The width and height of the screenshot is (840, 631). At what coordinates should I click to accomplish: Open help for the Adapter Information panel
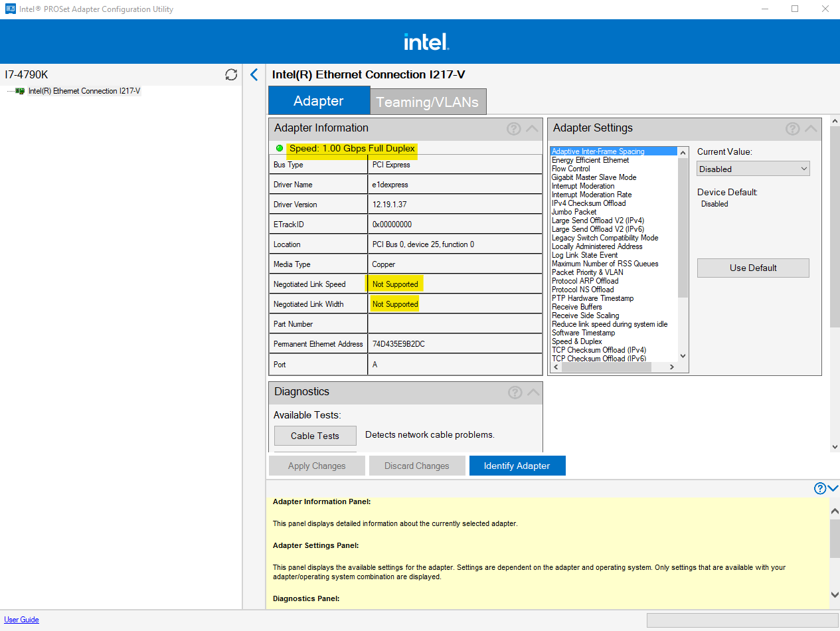point(513,128)
